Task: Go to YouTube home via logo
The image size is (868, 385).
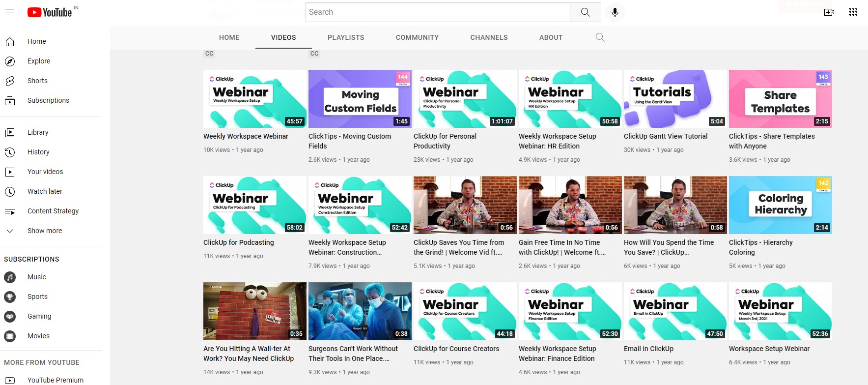Action: [x=50, y=12]
